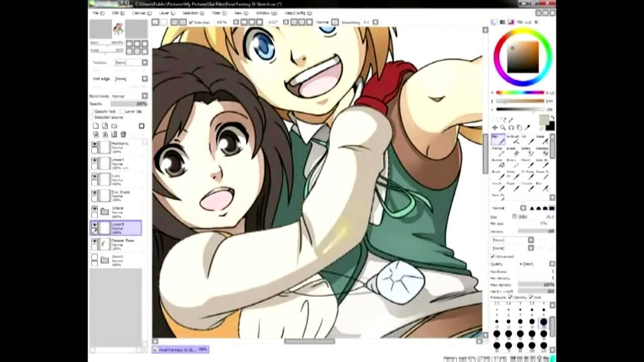Viewport: 644px width, 362px height.
Task: Click the undo button in top toolbar
Action: tap(155, 22)
